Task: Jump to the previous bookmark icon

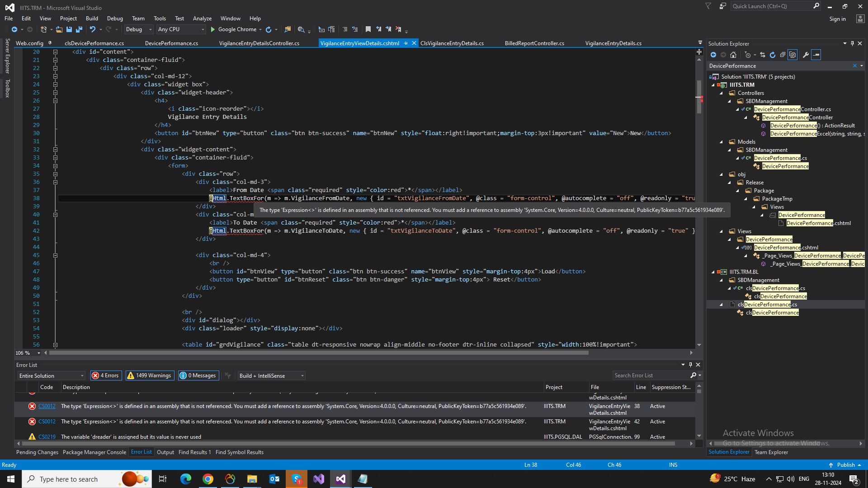Action: click(x=378, y=29)
